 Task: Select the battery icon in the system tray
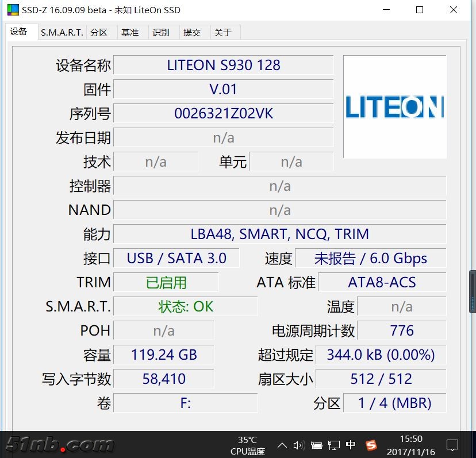(x=316, y=445)
